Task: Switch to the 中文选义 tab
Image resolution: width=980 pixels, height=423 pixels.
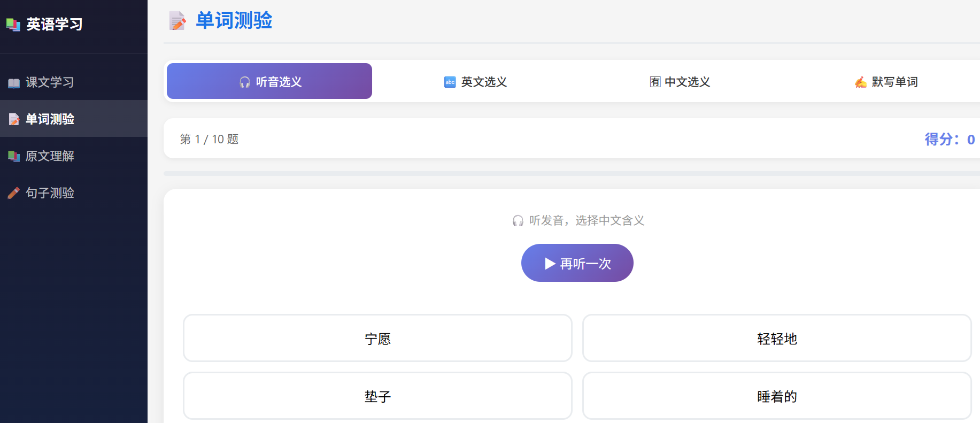Action: coord(680,81)
